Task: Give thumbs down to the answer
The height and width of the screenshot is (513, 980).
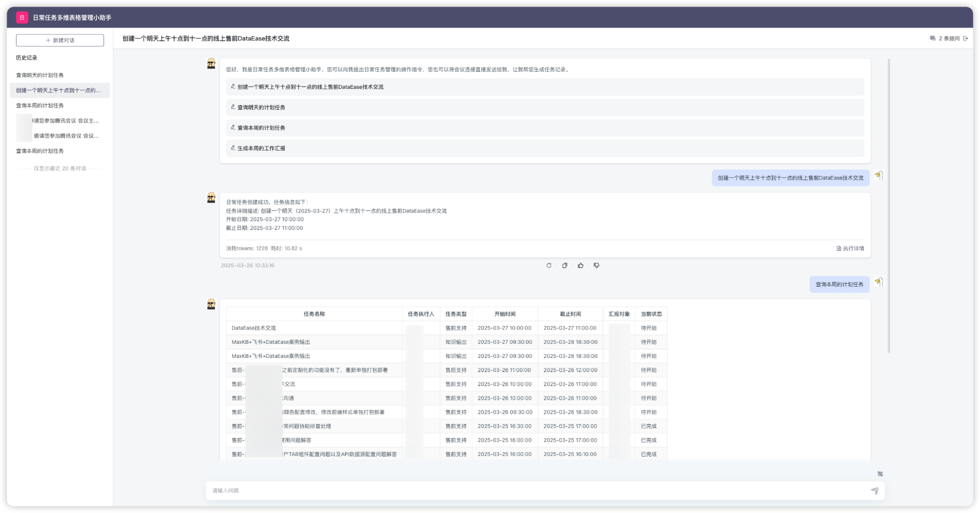Action: coord(597,265)
